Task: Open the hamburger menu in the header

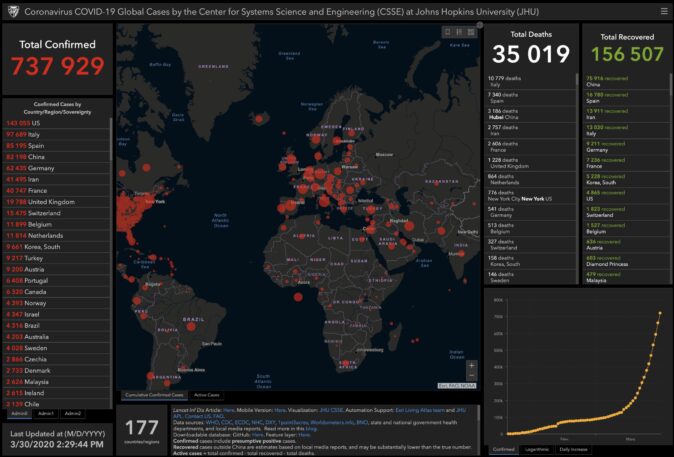Action: click(x=664, y=12)
